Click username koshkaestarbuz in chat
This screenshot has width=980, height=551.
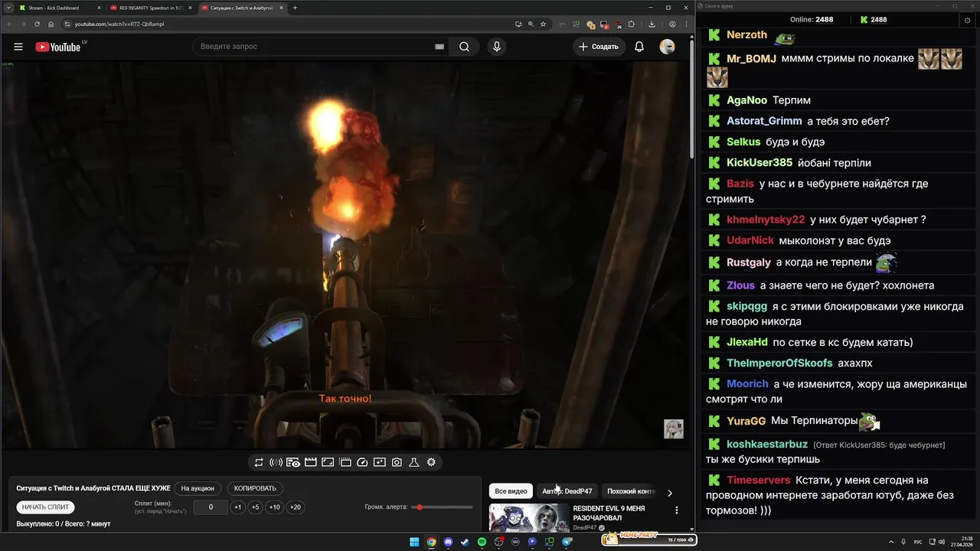click(767, 444)
